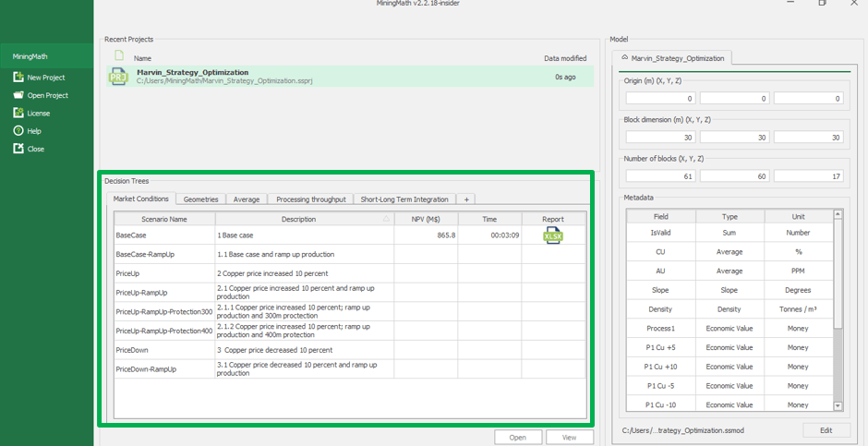Click the Open Project folder icon

(18, 95)
